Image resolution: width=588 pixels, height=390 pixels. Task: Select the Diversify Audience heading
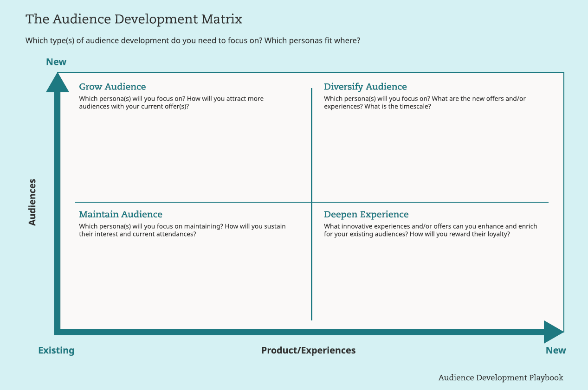point(365,87)
